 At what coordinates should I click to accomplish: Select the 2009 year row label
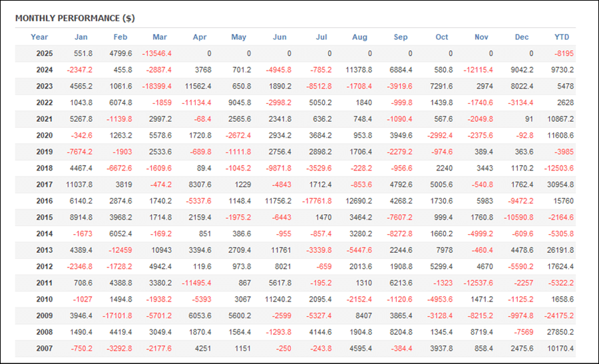click(x=45, y=316)
